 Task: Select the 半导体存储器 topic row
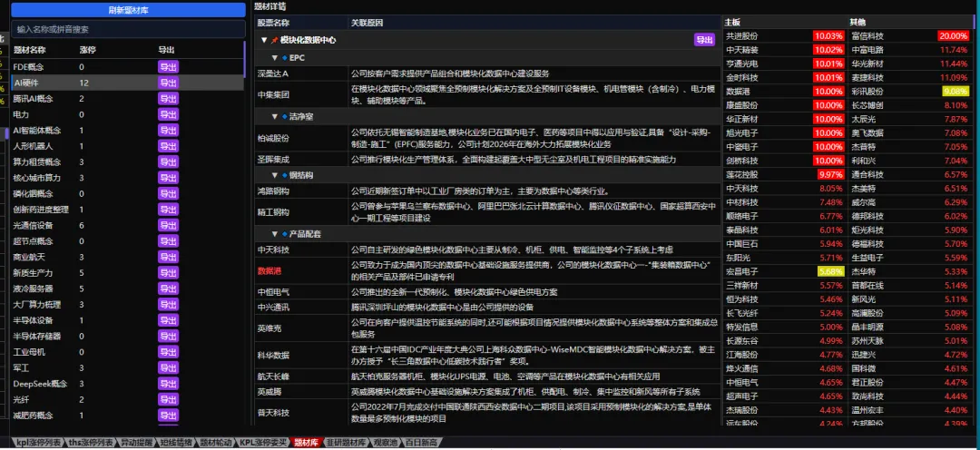(128, 337)
